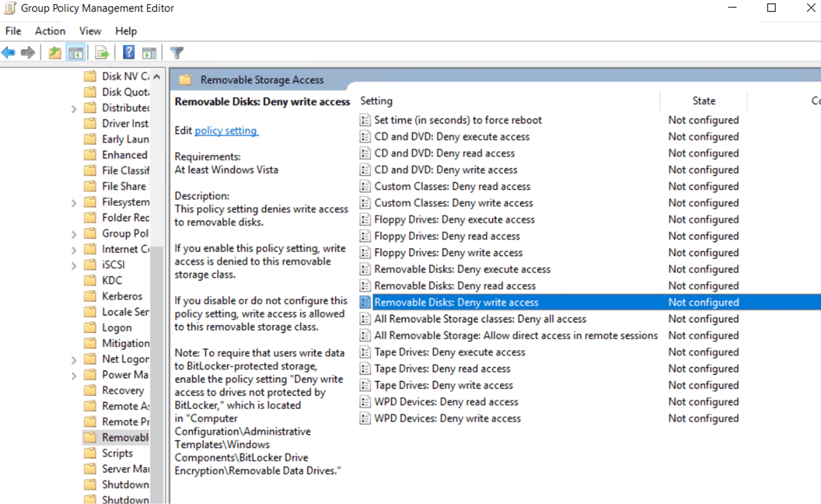Expand the Distribute tree node

[73, 108]
